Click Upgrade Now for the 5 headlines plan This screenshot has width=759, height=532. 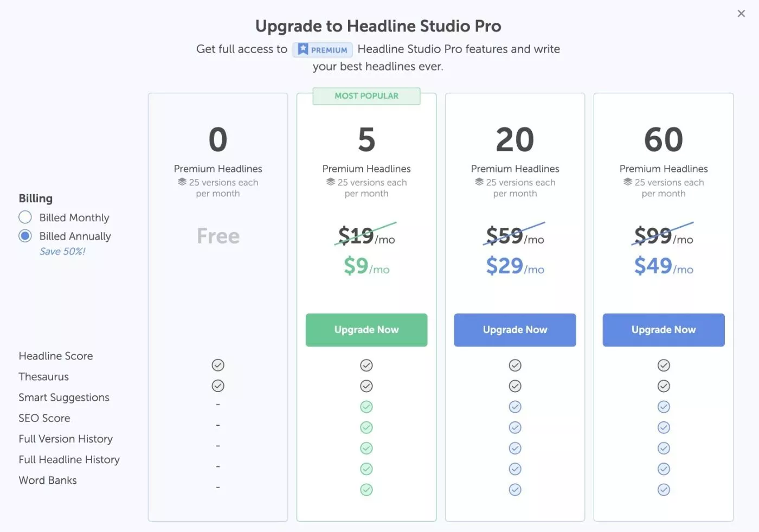click(366, 330)
